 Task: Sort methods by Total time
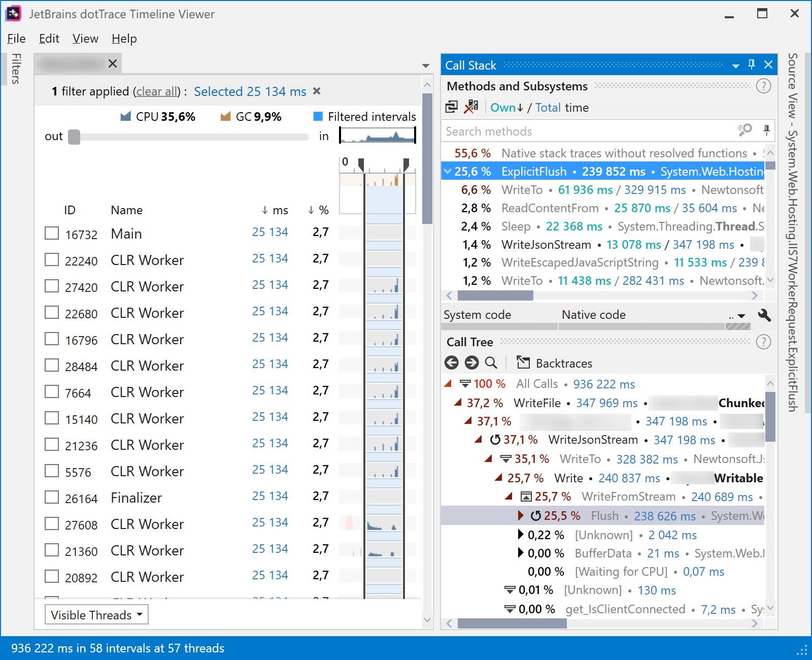[x=548, y=108]
